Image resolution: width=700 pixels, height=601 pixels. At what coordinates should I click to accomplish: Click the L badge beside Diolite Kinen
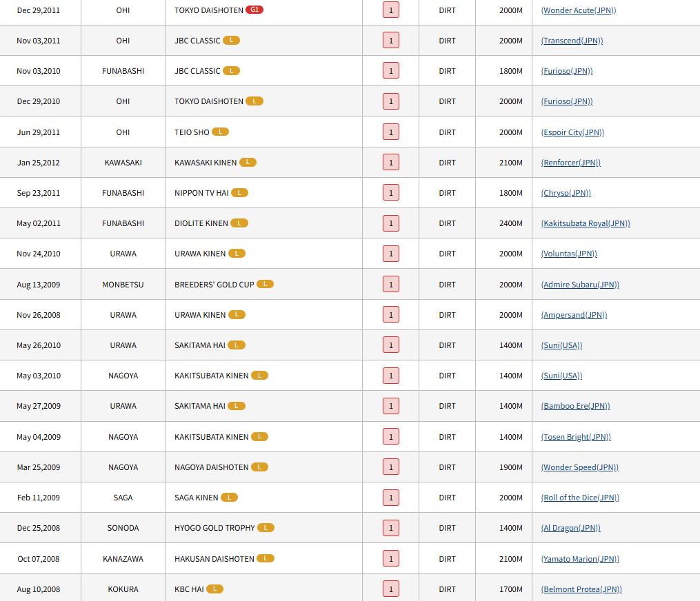pos(239,223)
